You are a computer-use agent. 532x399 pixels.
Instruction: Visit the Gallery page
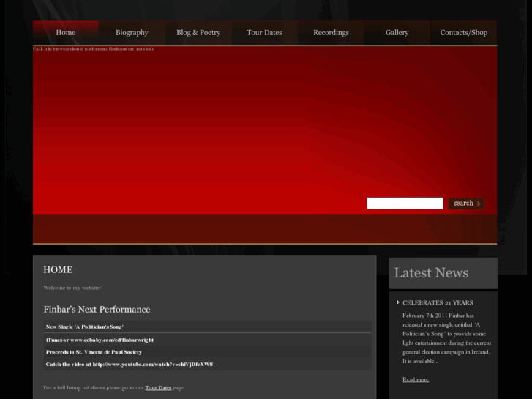(x=397, y=33)
